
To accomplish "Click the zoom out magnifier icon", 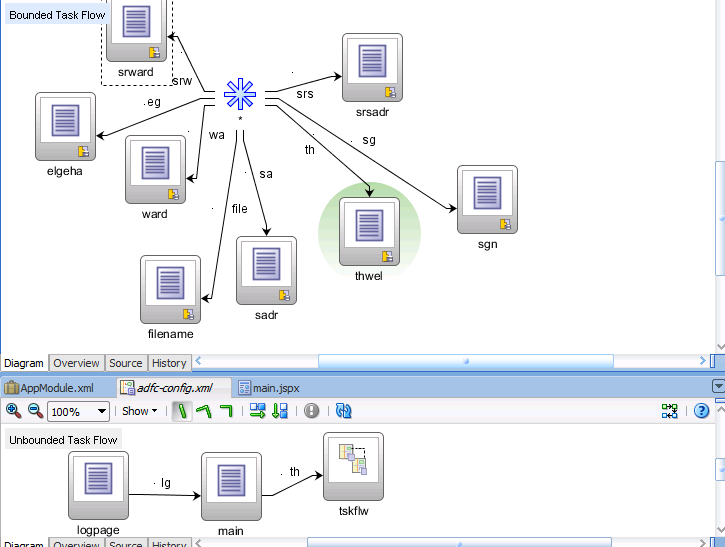I will [x=34, y=411].
